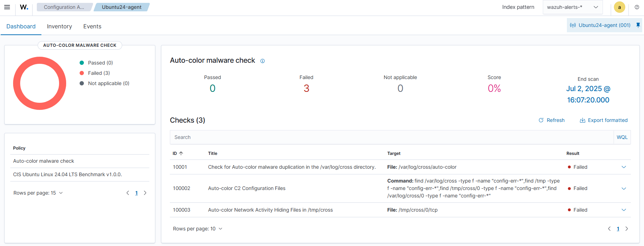
Task: Click the End scan date value
Action: pyautogui.click(x=588, y=94)
